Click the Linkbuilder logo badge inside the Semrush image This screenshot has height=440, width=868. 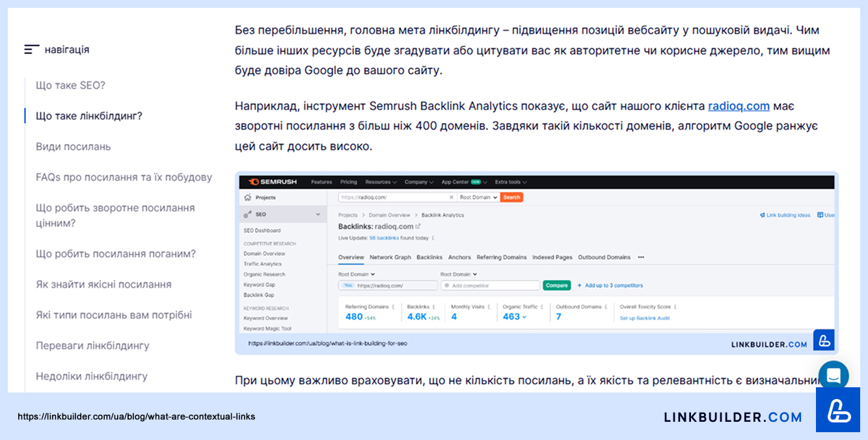pyautogui.click(x=824, y=340)
